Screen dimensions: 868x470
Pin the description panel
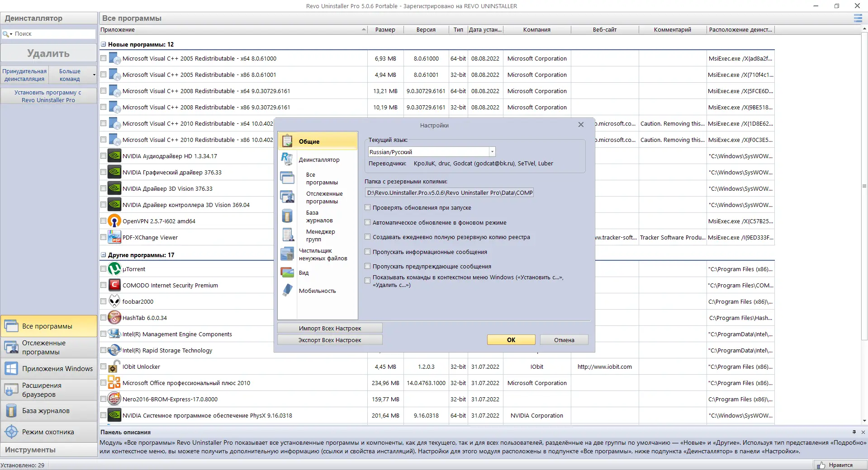coord(854,432)
